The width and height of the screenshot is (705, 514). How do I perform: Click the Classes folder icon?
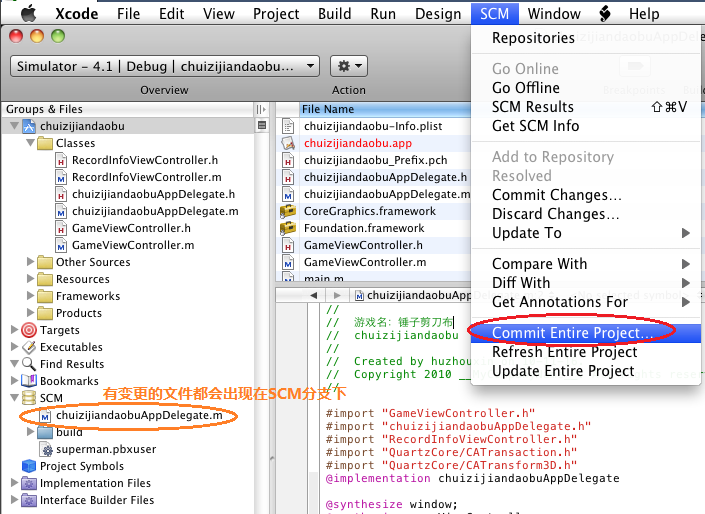tap(45, 143)
